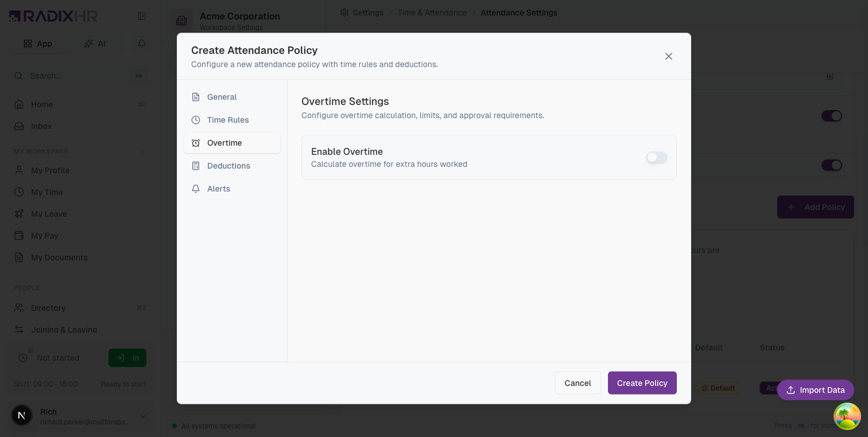Click the Add Policy button

(815, 207)
